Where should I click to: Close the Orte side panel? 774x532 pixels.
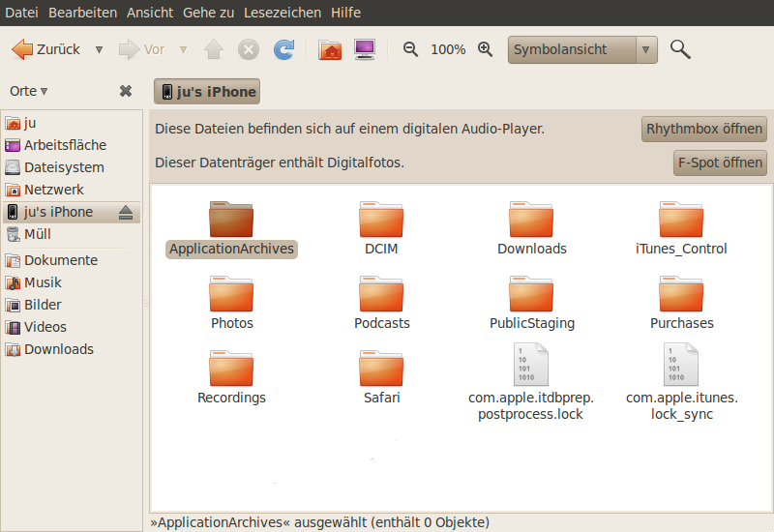tap(126, 91)
